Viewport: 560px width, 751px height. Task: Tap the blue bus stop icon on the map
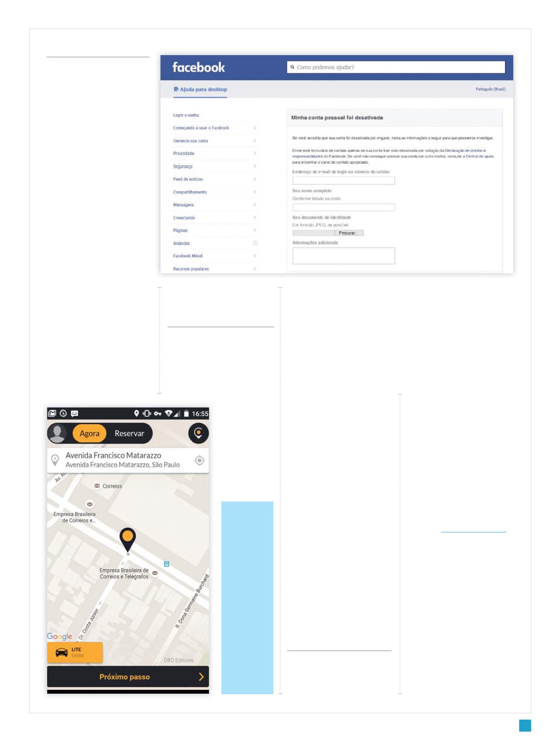(167, 564)
